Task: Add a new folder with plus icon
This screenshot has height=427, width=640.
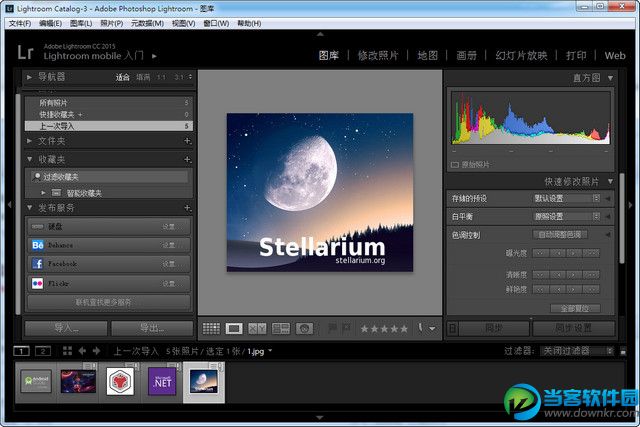Action: point(187,141)
